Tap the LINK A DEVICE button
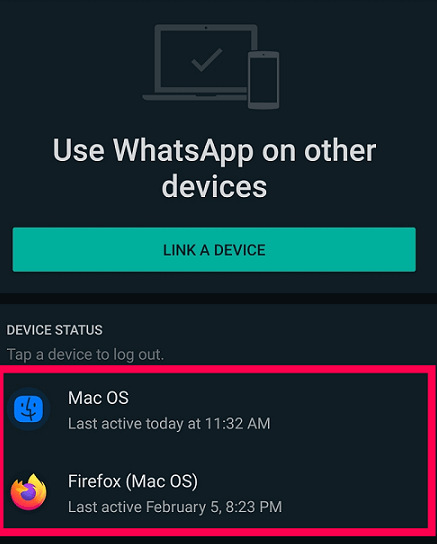The image size is (437, 544). 214,249
